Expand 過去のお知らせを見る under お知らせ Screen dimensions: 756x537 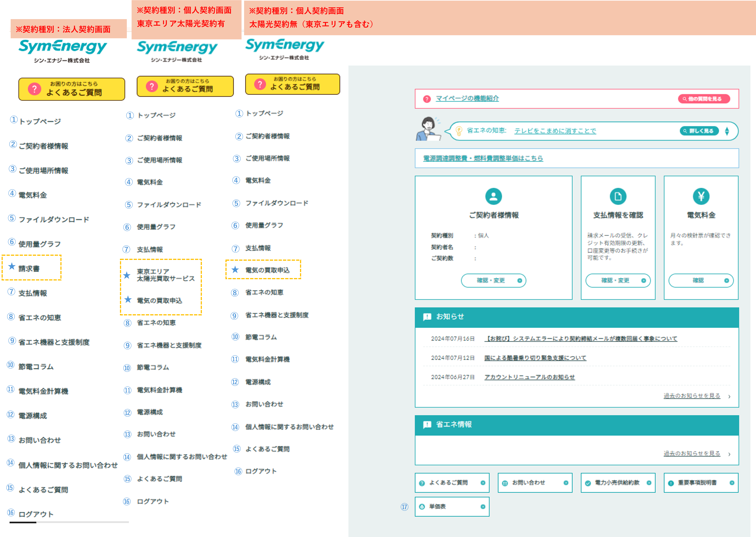pyautogui.click(x=692, y=396)
